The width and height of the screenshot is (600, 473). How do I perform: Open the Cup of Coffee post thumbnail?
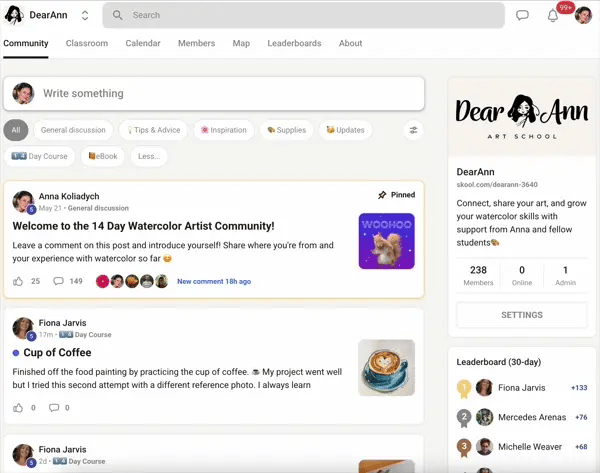coord(386,367)
